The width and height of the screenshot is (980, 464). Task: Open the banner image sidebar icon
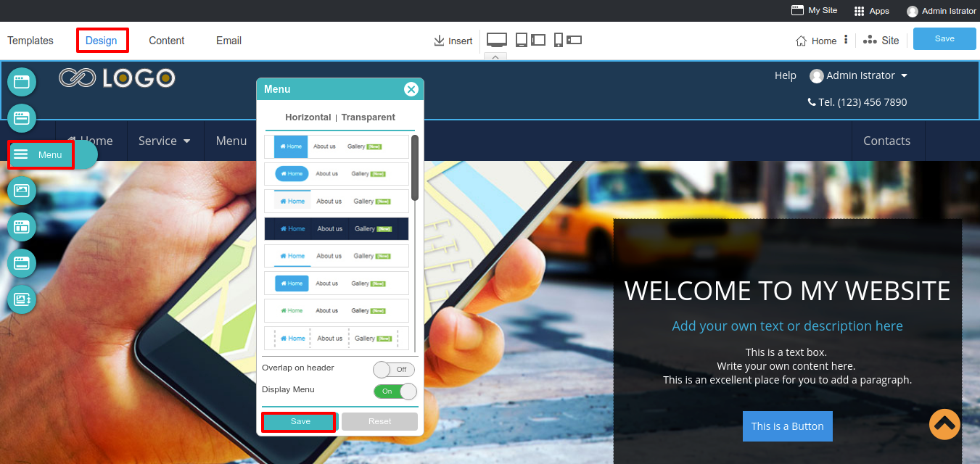(x=22, y=191)
